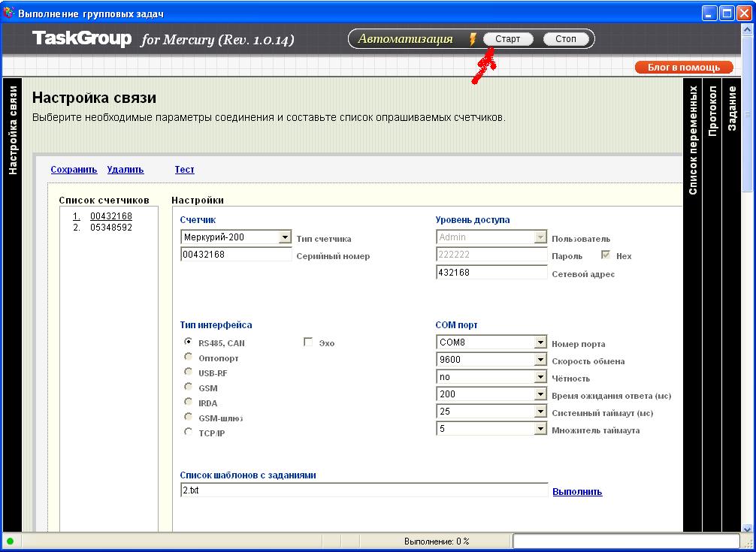Image resolution: width=756 pixels, height=552 pixels.
Task: Select the IRDA interface radio button
Action: pos(188,401)
